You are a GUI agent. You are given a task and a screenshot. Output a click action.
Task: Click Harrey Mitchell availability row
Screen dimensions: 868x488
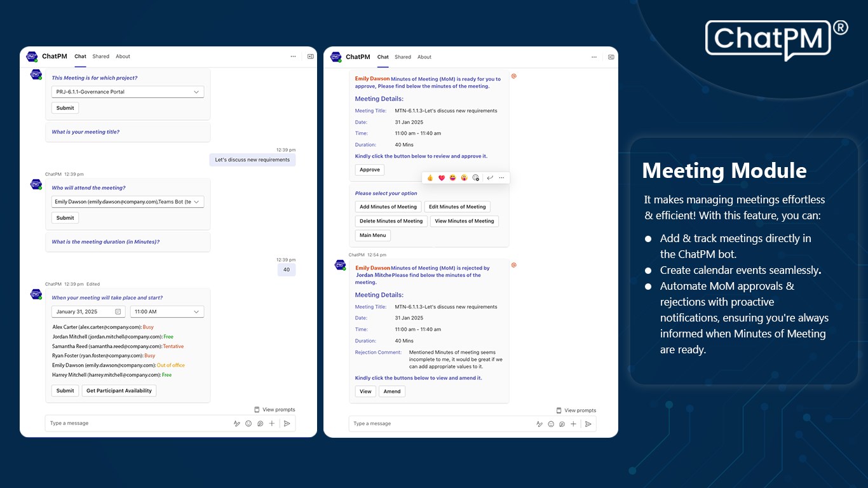[112, 375]
